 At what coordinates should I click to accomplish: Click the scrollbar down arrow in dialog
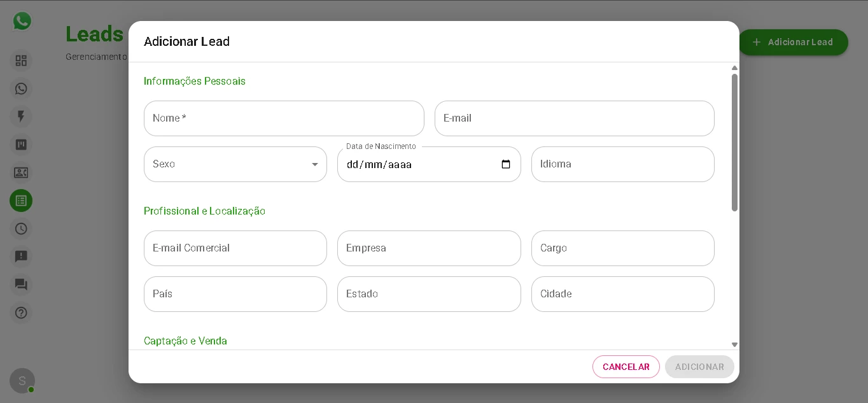point(734,344)
